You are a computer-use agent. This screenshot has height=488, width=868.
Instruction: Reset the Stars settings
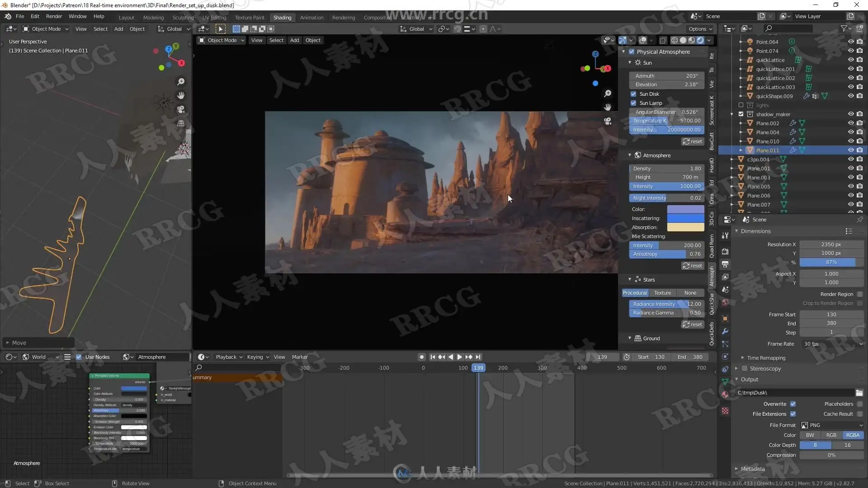693,324
